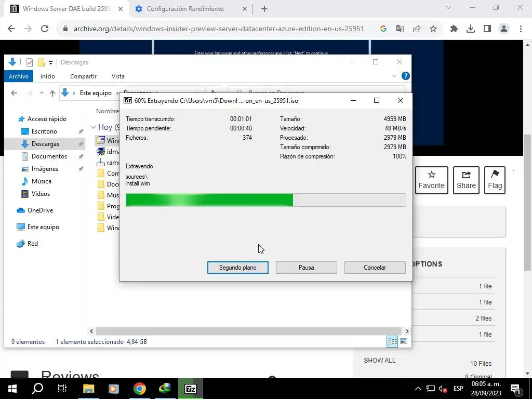Click Explorer properties quick access icon
532x399 pixels.
(x=30, y=62)
